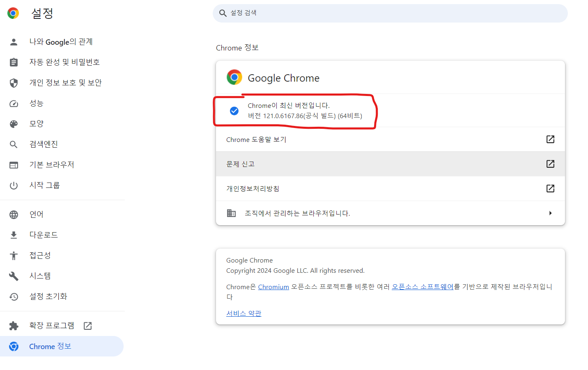
Task: Expand the 조직에서 관리하는 브라우저입니다 arrow
Action: coord(550,213)
